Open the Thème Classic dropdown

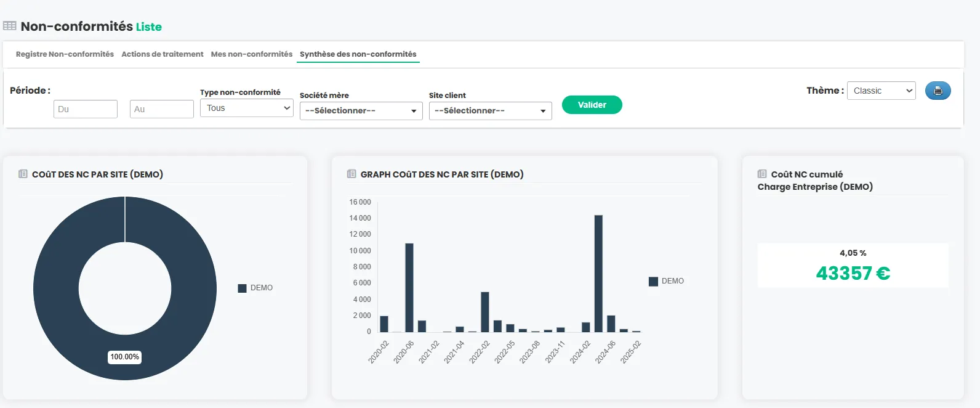882,91
